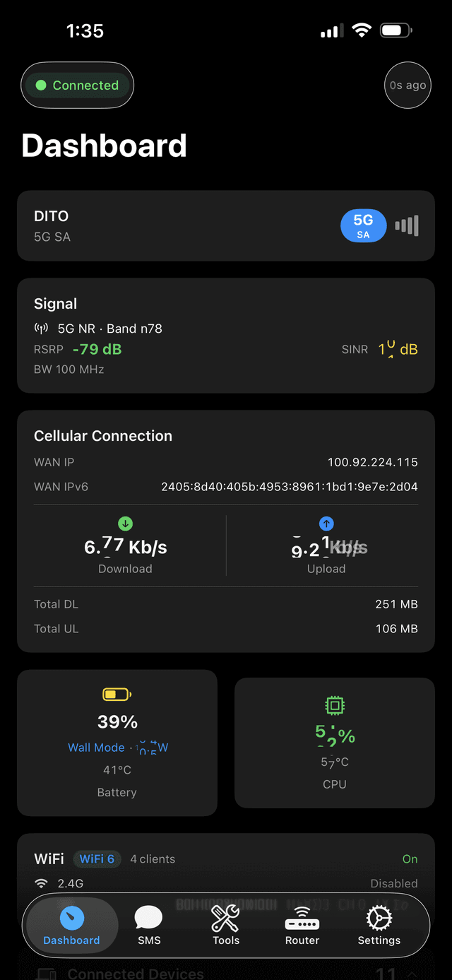This screenshot has height=980, width=452.
Task: Tap the Settings gear icon
Action: pyautogui.click(x=379, y=917)
